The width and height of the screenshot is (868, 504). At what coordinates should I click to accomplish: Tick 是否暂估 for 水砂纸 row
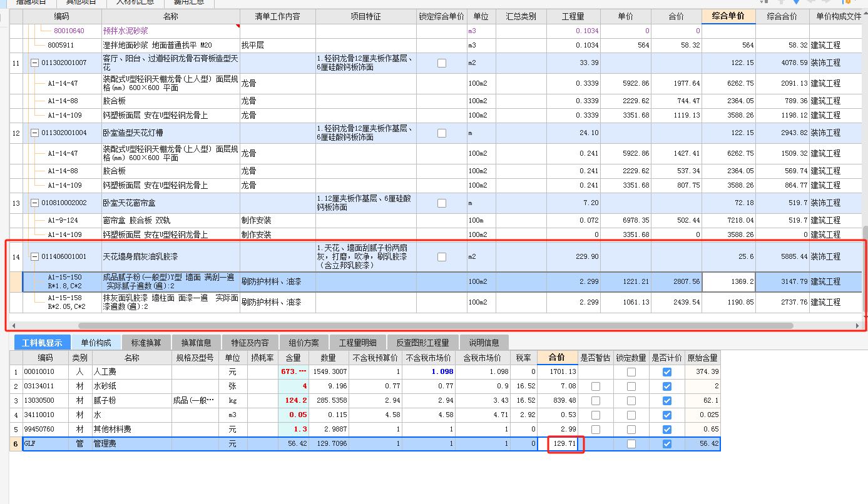(595, 386)
